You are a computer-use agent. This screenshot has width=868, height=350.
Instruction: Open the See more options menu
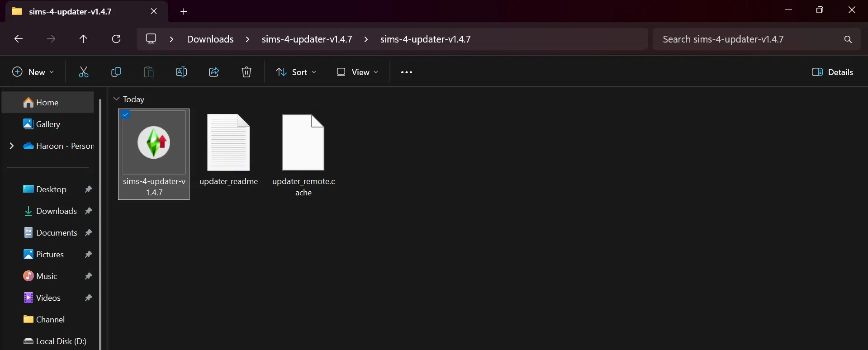coord(406,72)
